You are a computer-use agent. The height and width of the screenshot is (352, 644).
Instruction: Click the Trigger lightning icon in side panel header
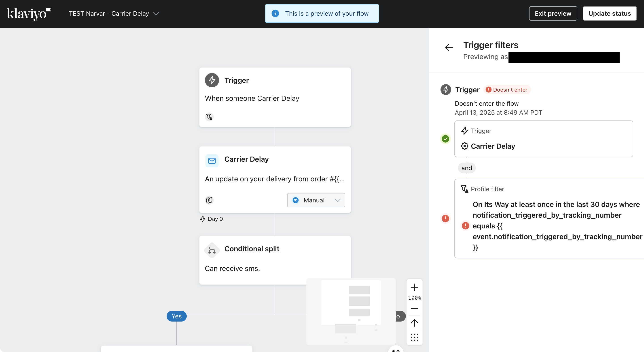[446, 90]
